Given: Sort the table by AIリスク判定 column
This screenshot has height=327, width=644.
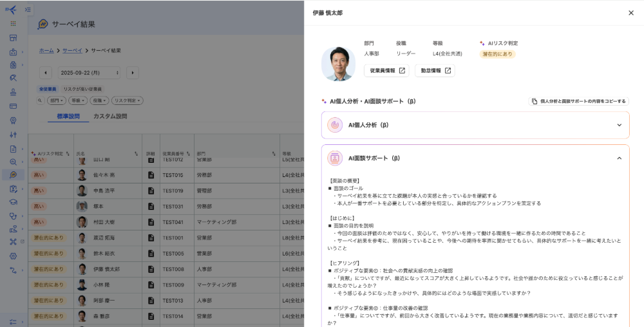Looking at the screenshot, I should point(68,154).
